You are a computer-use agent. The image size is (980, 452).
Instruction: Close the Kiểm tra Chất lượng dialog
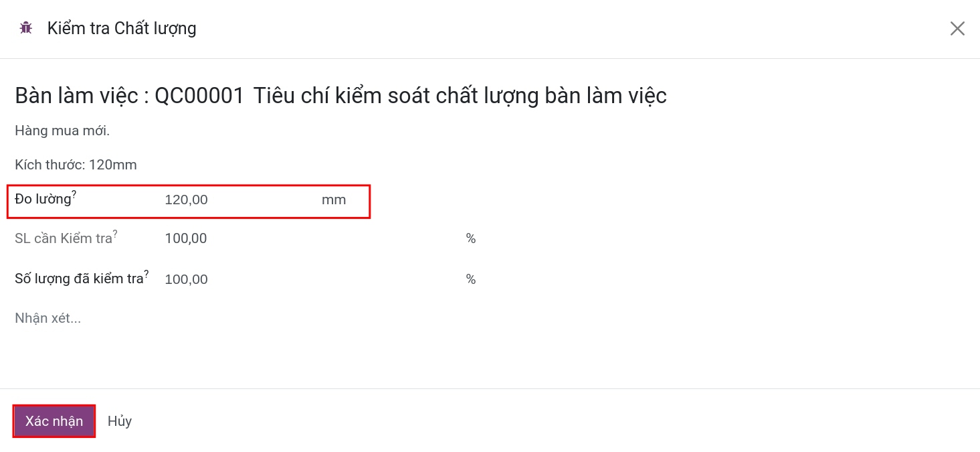(957, 28)
